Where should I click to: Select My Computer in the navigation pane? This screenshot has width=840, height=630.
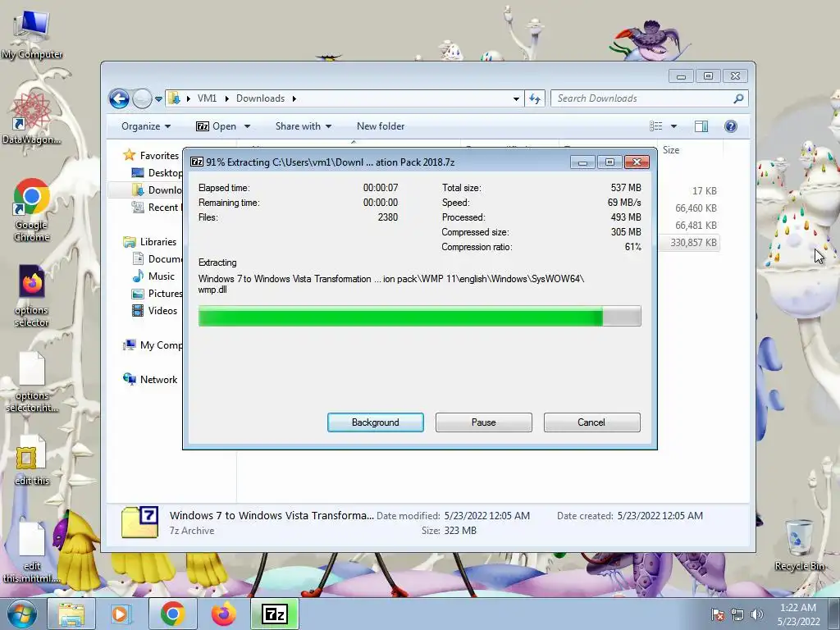[153, 345]
